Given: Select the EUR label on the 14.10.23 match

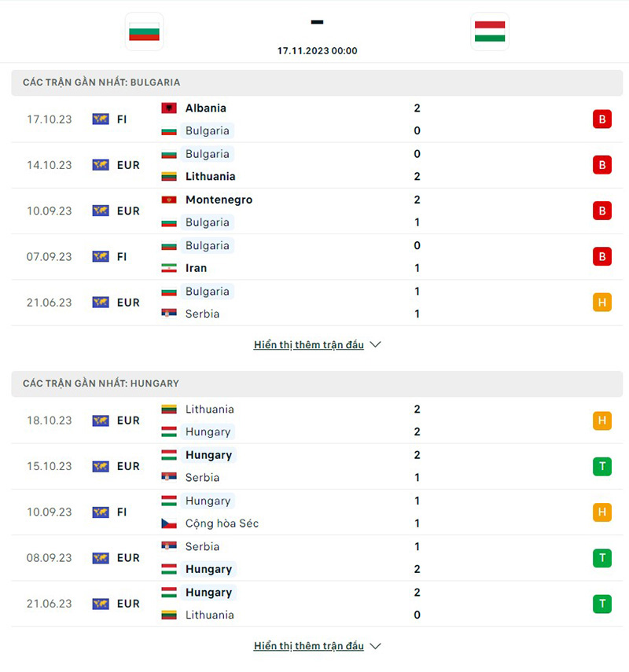Looking at the screenshot, I should point(127,165).
